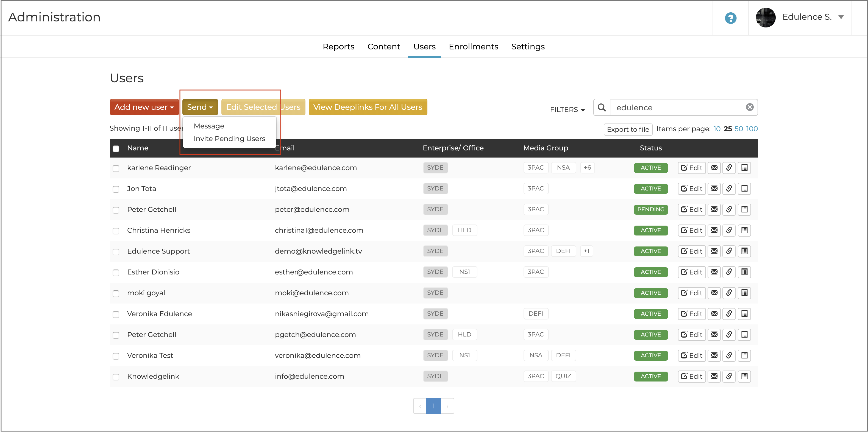Click the search magnifier icon
The image size is (868, 432).
coord(602,107)
